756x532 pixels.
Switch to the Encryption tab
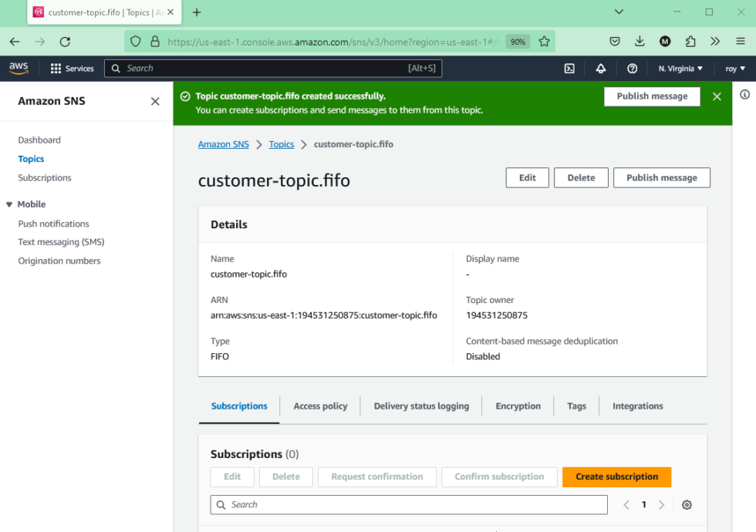(x=518, y=406)
